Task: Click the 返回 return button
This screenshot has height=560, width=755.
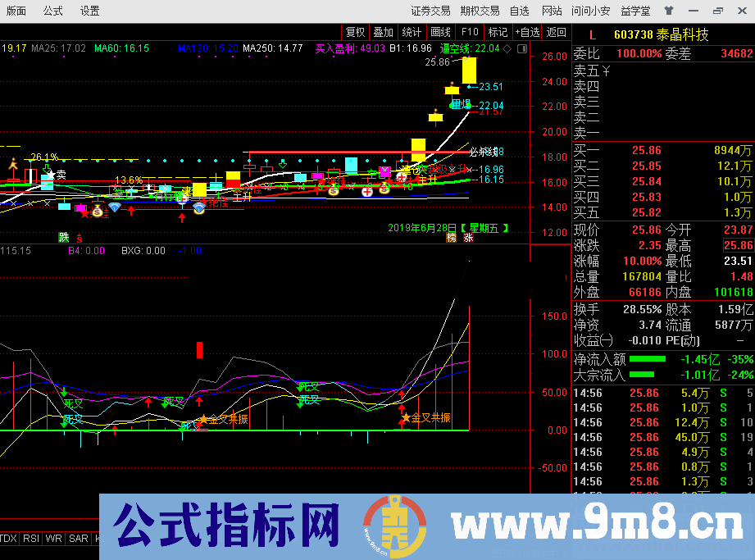Action: pos(556,33)
